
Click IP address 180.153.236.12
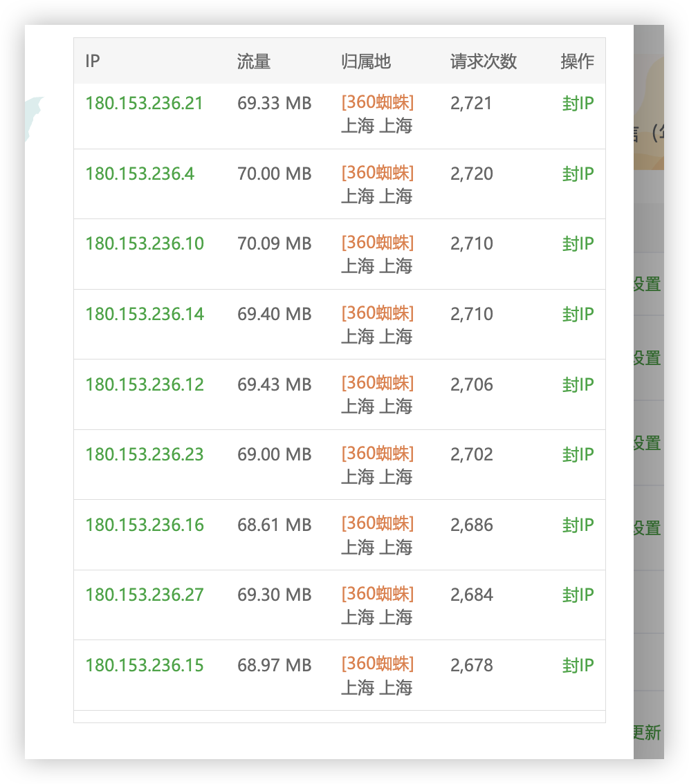(145, 385)
